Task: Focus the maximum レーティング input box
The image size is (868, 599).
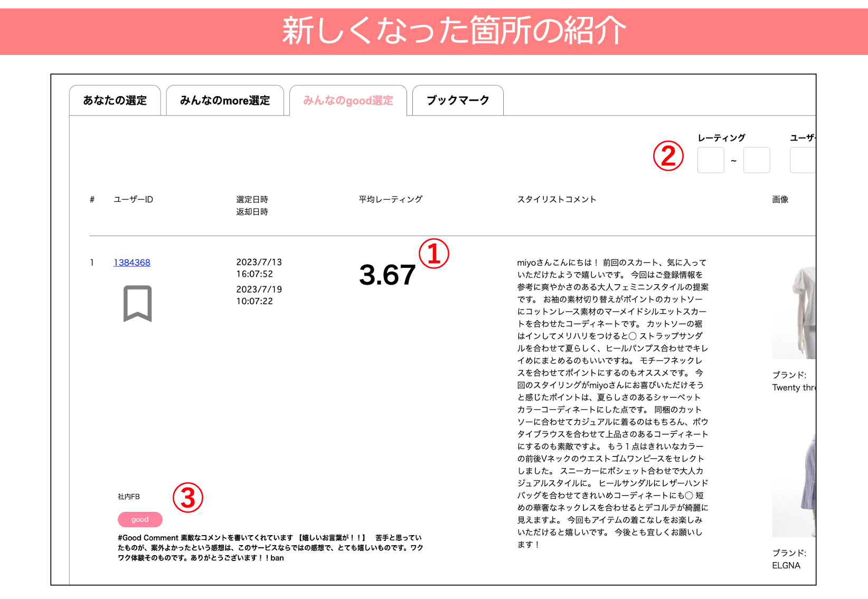Action: 756,160
